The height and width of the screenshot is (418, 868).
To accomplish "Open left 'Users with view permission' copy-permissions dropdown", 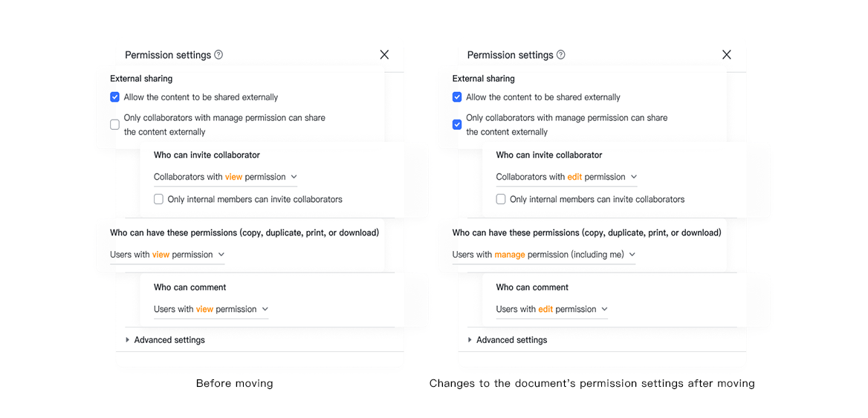I will (167, 255).
